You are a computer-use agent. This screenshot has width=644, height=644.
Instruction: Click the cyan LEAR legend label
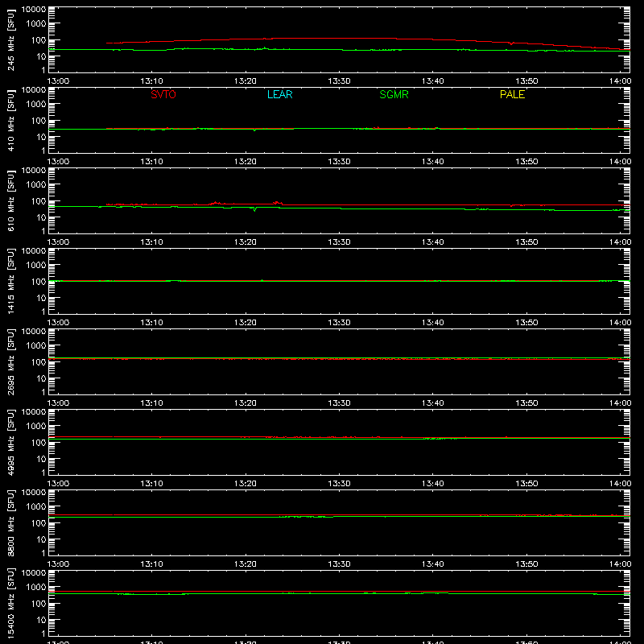pos(279,94)
